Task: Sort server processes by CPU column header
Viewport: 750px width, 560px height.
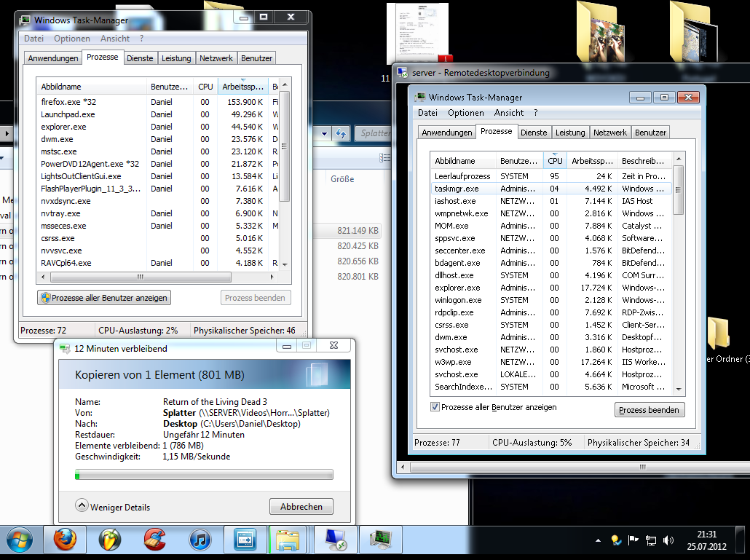Action: tap(556, 161)
